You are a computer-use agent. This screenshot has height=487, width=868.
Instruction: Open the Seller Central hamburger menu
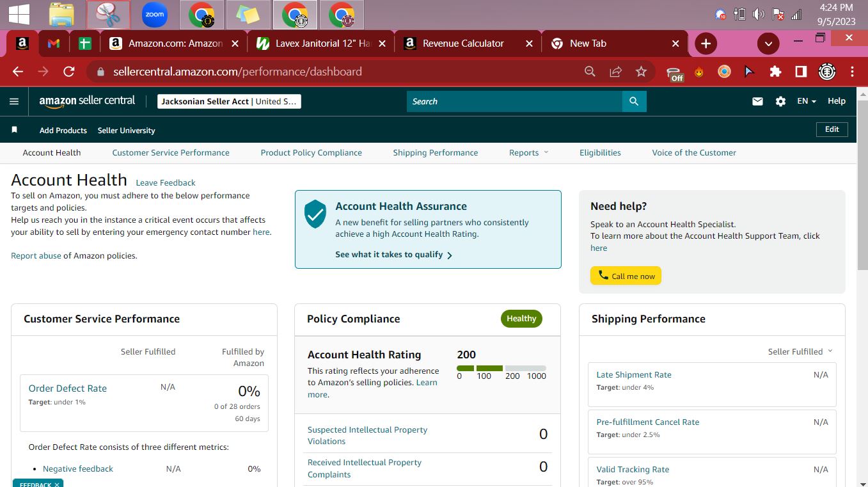14,101
